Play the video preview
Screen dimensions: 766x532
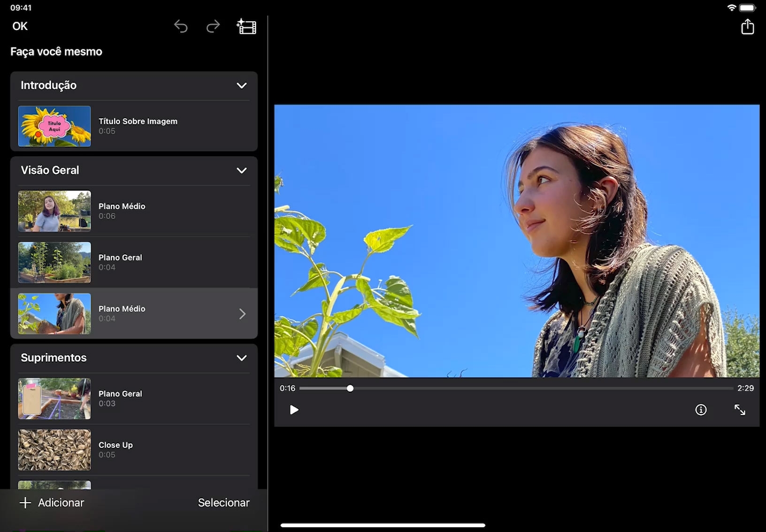[x=294, y=410]
